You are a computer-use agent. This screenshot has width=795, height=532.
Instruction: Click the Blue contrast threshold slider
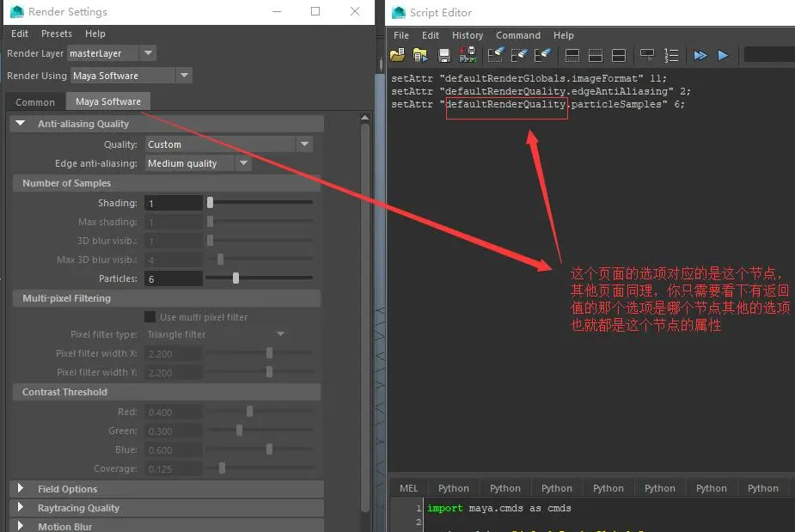coord(259,449)
